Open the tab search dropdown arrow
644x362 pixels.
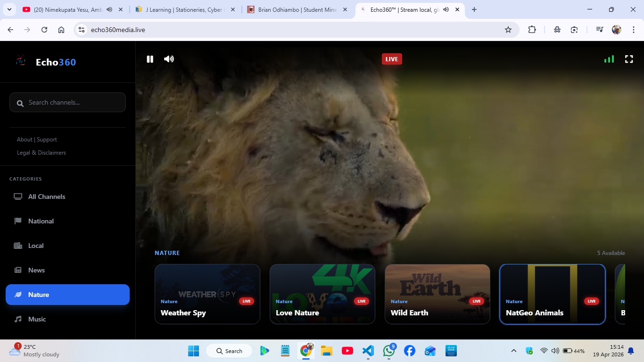pyautogui.click(x=9, y=9)
